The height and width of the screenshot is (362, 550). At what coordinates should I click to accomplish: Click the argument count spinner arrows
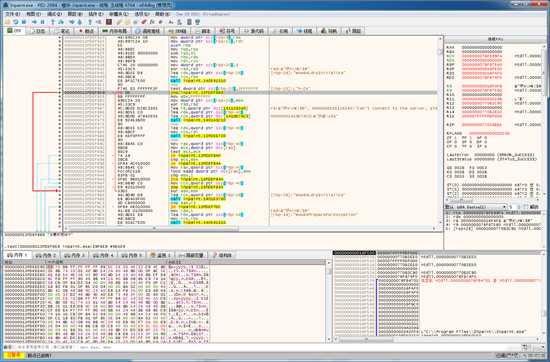tap(519, 207)
